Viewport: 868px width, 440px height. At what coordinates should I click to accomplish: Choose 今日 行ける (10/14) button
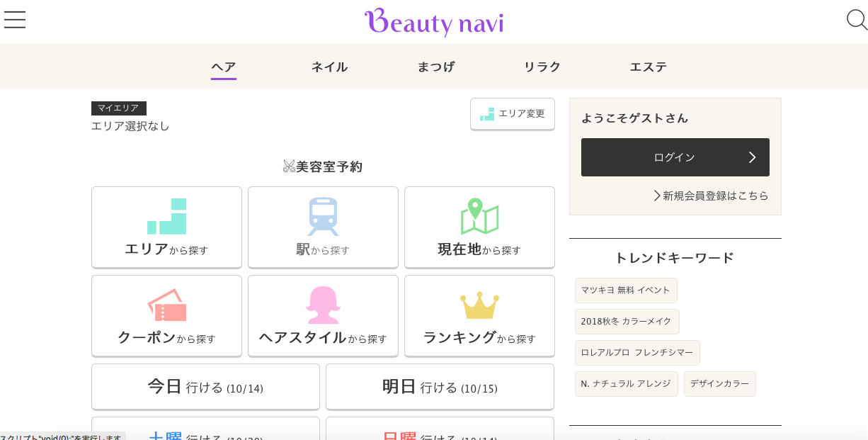pyautogui.click(x=205, y=387)
